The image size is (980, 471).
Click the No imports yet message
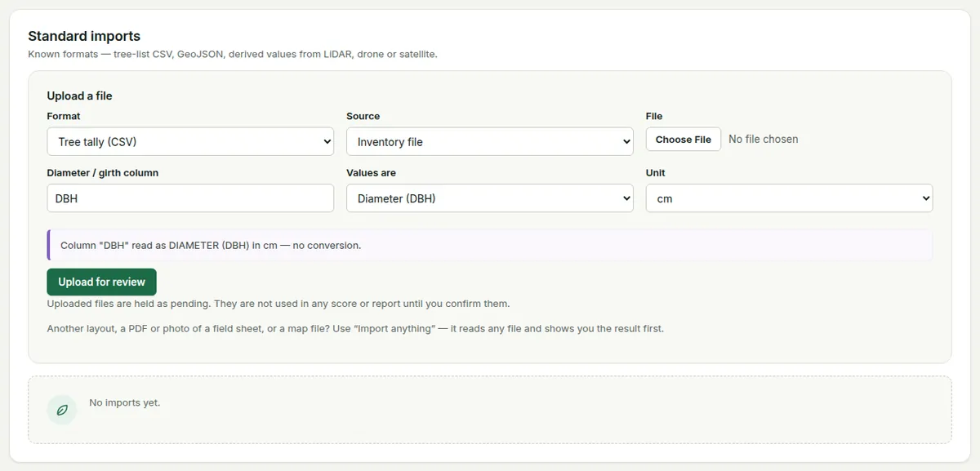(125, 402)
